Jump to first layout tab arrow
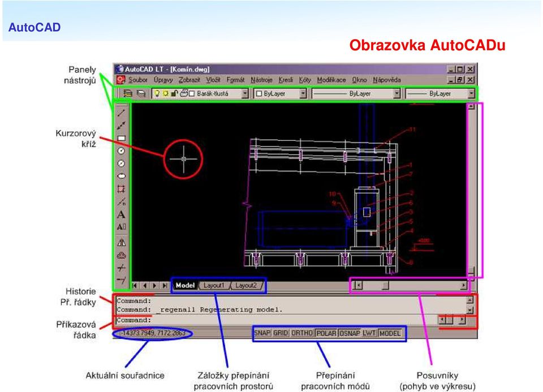Image resolution: width=543 pixels, height=392 pixels. pos(135,286)
